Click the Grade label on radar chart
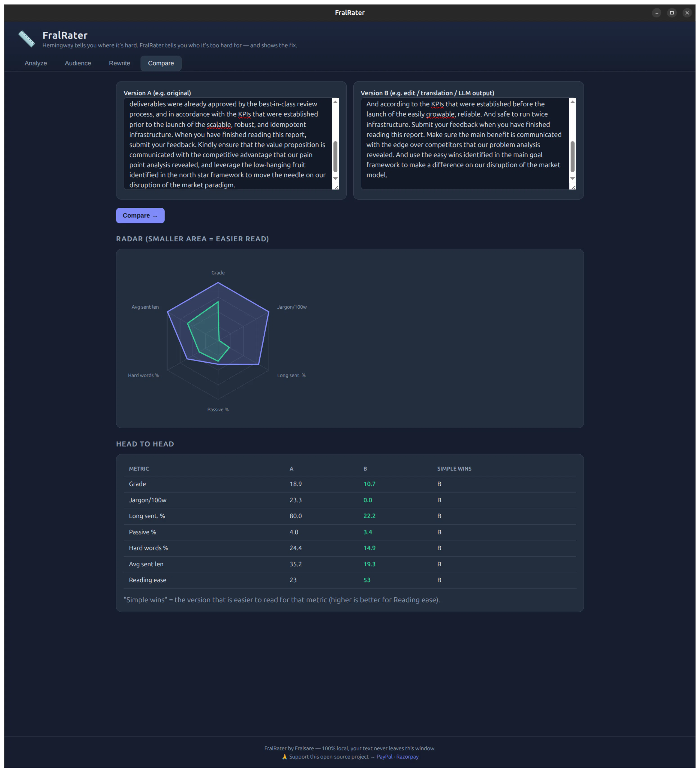Screen dimensions: 700x772 [218, 273]
